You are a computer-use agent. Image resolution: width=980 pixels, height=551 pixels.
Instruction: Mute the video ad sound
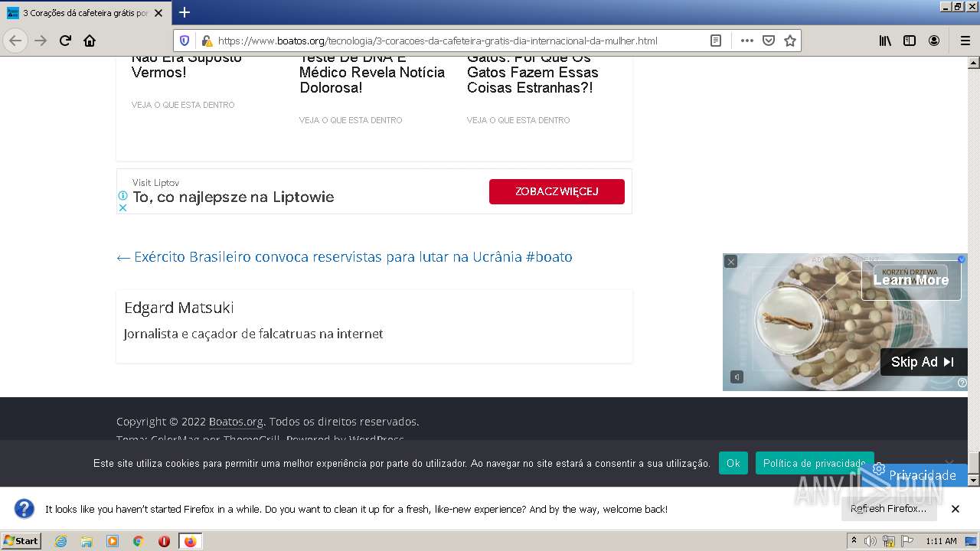pyautogui.click(x=737, y=377)
